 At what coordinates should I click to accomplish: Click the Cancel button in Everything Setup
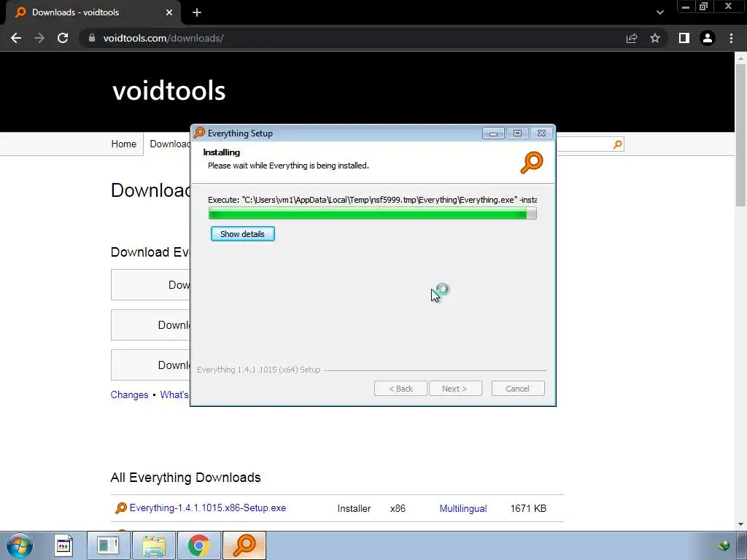point(517,389)
